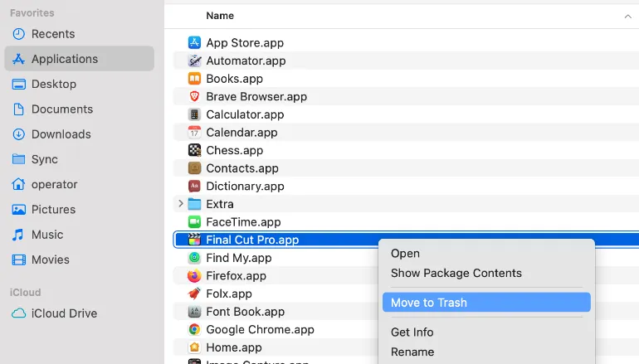The image size is (639, 364).
Task: Select the Books.app row name
Action: pyautogui.click(x=234, y=79)
